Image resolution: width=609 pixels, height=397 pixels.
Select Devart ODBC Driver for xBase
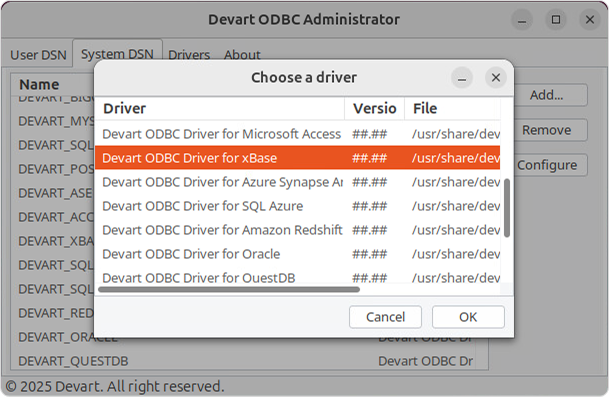point(298,158)
